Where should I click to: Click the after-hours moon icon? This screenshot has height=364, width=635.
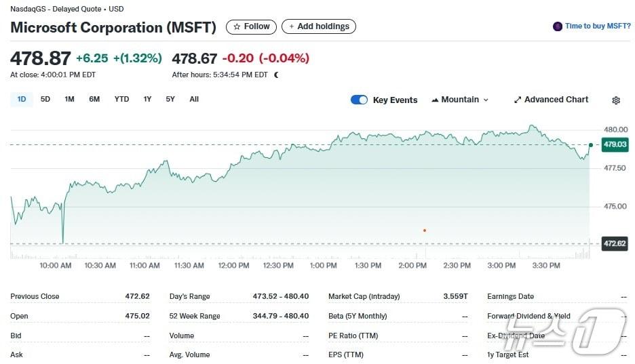pos(276,75)
